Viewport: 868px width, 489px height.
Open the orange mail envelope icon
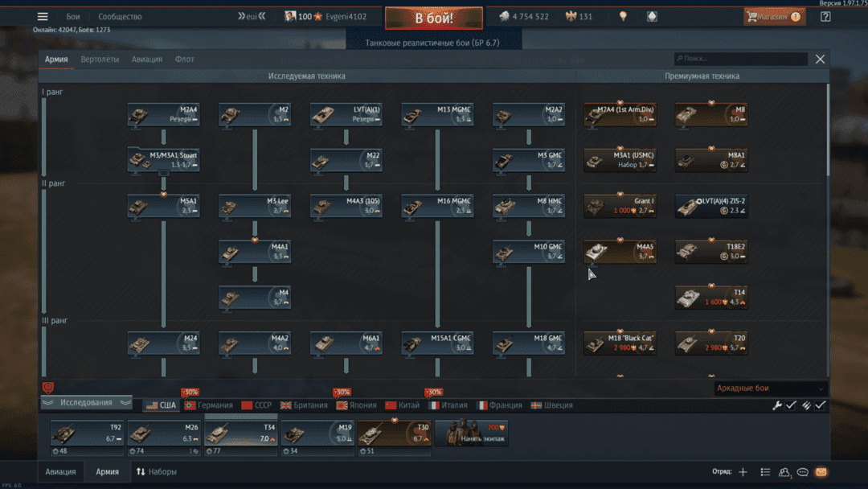coord(821,472)
